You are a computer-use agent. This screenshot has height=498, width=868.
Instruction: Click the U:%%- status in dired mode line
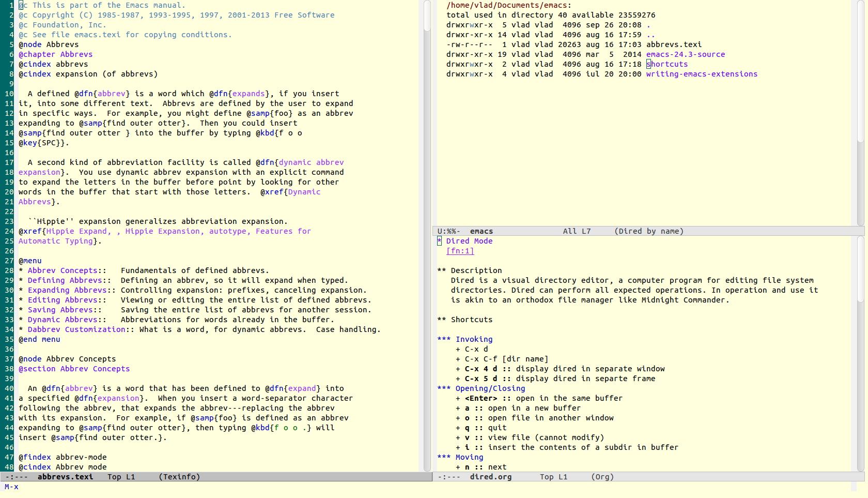click(x=449, y=231)
